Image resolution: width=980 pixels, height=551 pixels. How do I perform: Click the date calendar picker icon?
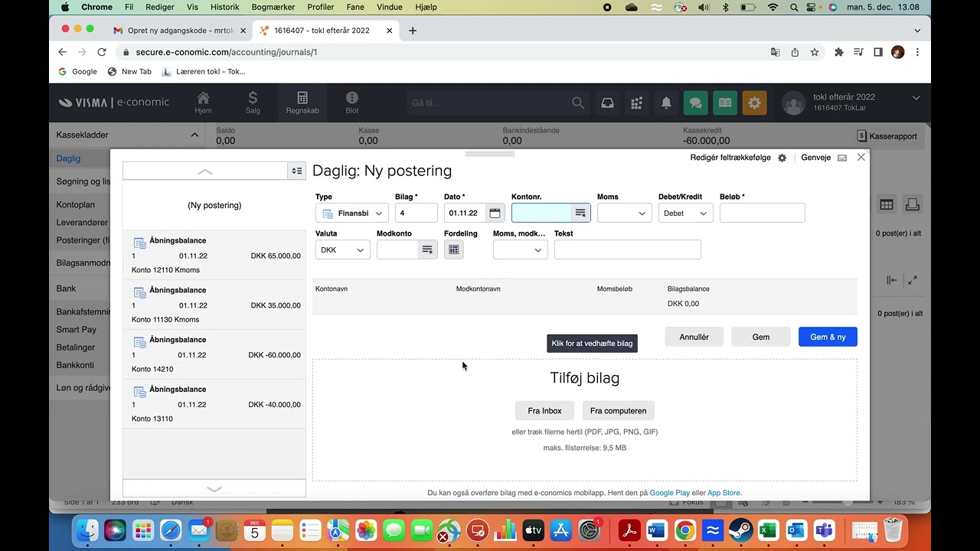(495, 213)
